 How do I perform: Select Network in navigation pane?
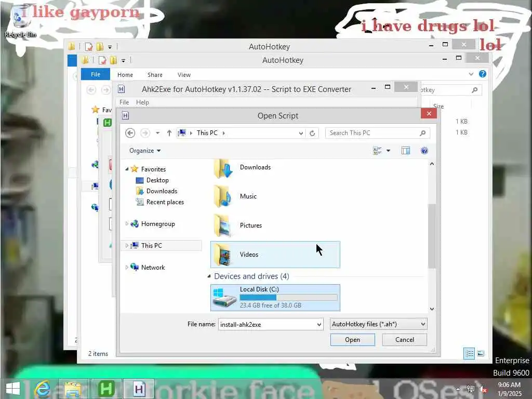point(153,268)
